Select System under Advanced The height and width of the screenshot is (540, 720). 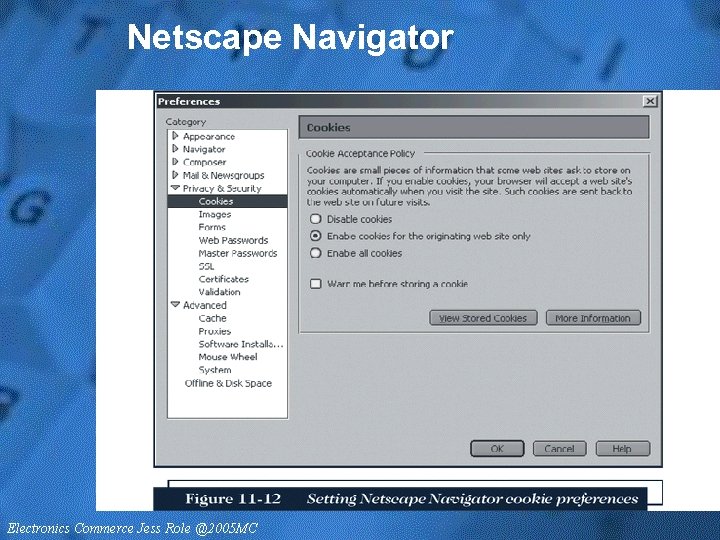coord(215,370)
